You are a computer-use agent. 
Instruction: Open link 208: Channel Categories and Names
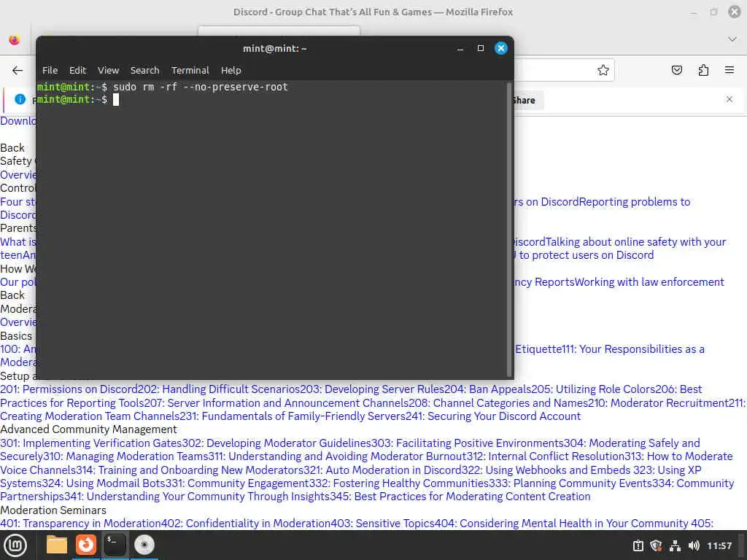(x=498, y=402)
